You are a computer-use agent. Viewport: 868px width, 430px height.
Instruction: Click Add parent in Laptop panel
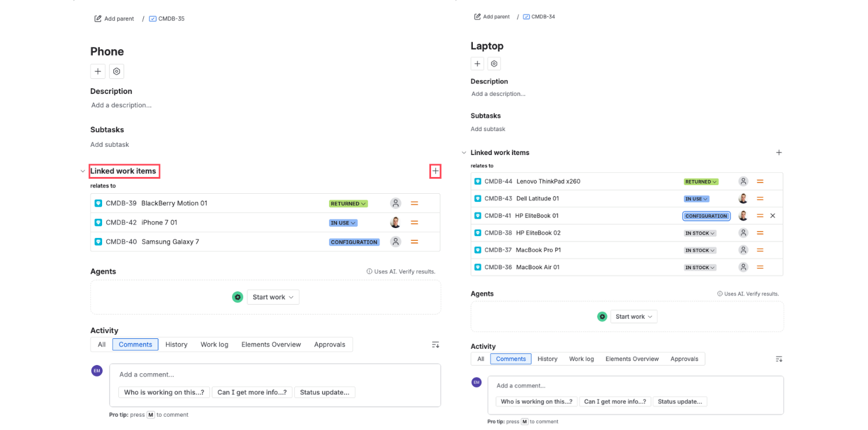pos(492,17)
